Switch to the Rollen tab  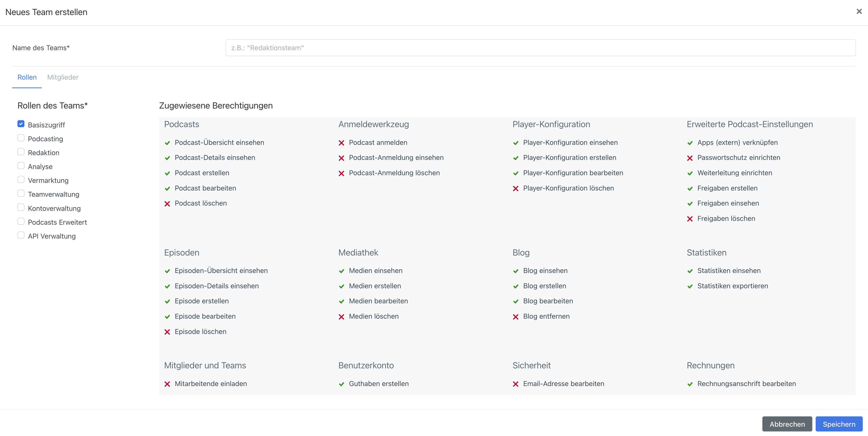(27, 77)
